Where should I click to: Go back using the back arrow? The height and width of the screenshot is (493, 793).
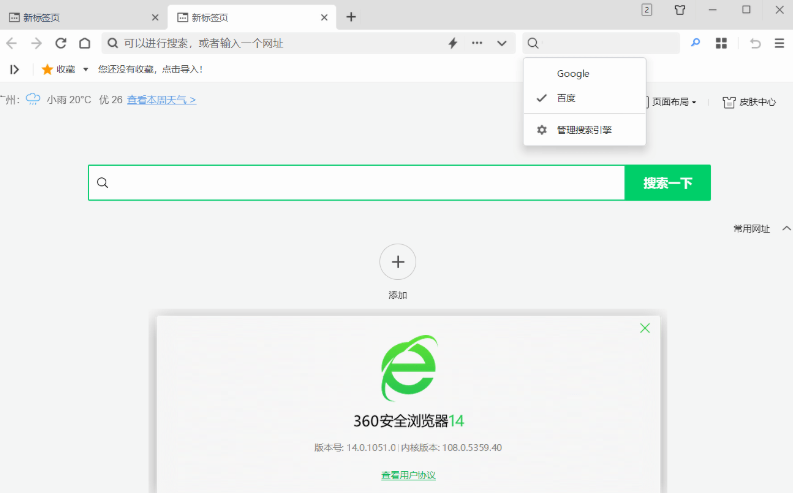coord(12,43)
